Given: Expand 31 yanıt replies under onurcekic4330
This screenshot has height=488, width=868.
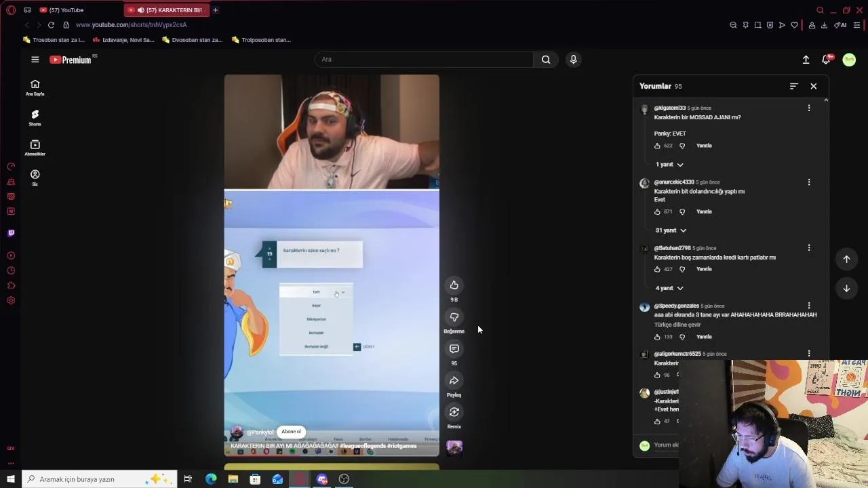Looking at the screenshot, I should click(x=671, y=230).
